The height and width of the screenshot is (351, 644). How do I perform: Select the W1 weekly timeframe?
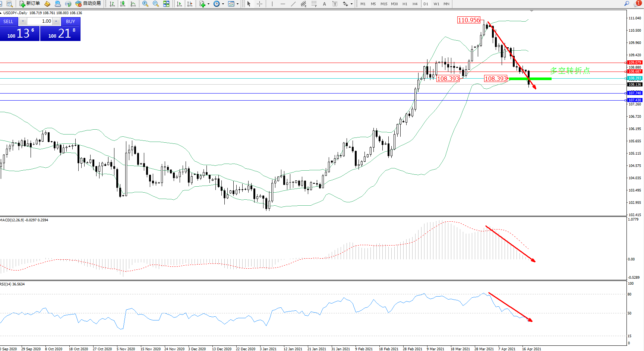coord(436,4)
